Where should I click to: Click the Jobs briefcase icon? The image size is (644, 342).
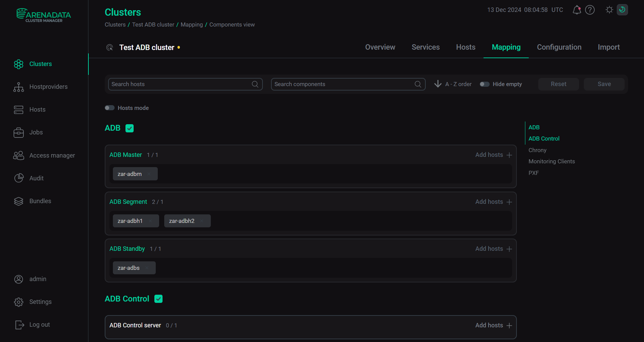19,133
